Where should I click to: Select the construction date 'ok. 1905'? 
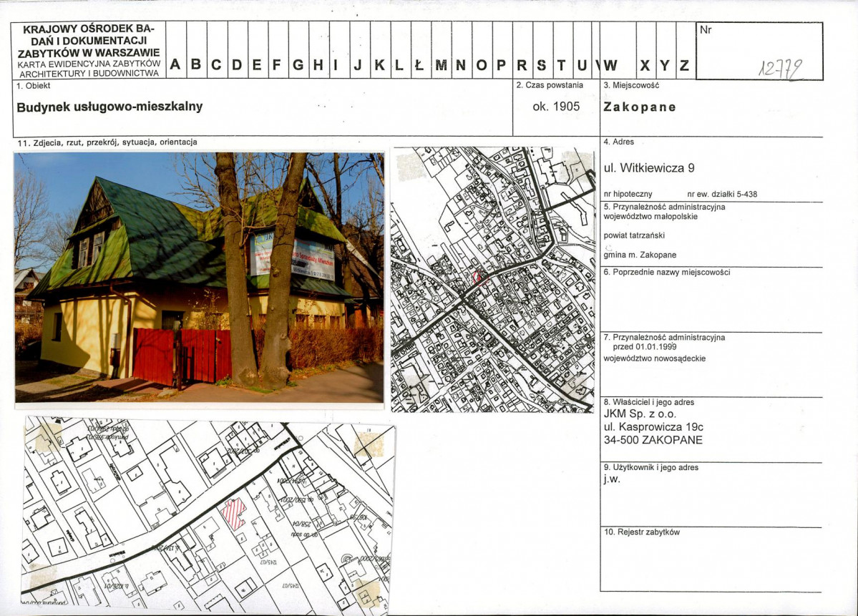click(556, 107)
